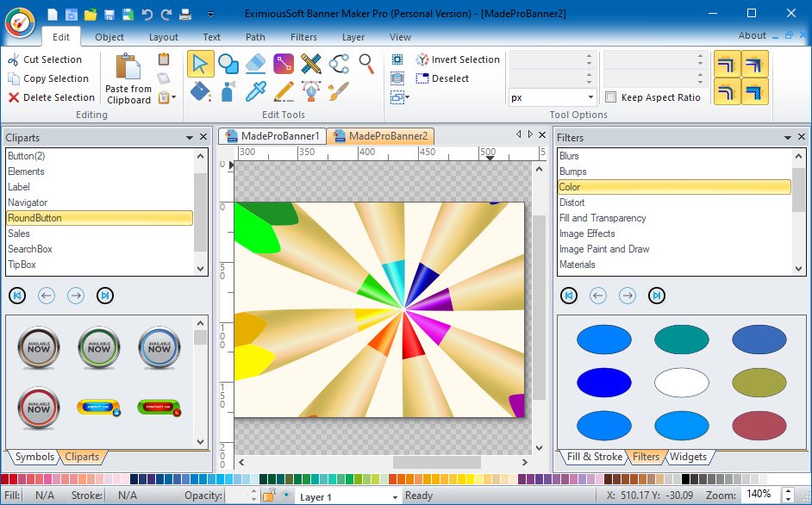Click Copy Selection
The width and height of the screenshot is (812, 505).
point(48,78)
